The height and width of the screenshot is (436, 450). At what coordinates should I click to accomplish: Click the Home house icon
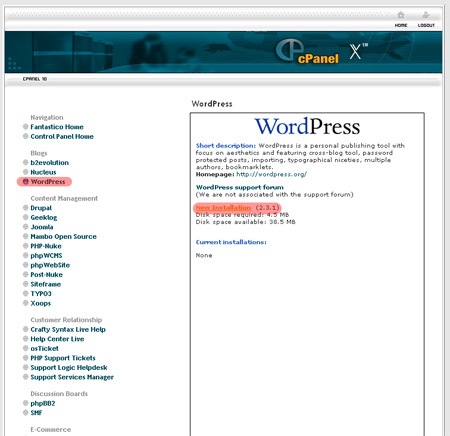pos(401,15)
